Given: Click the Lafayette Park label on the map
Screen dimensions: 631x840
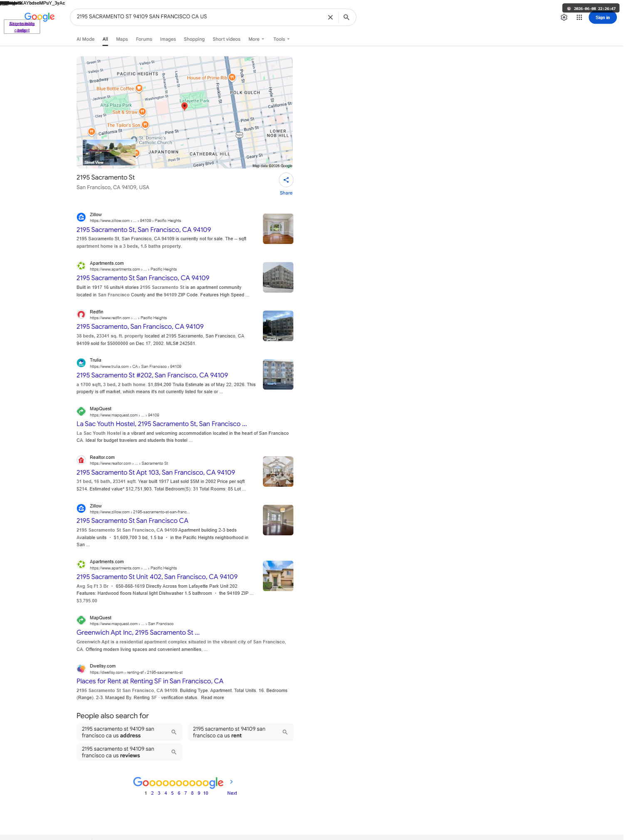Looking at the screenshot, I should tap(194, 101).
